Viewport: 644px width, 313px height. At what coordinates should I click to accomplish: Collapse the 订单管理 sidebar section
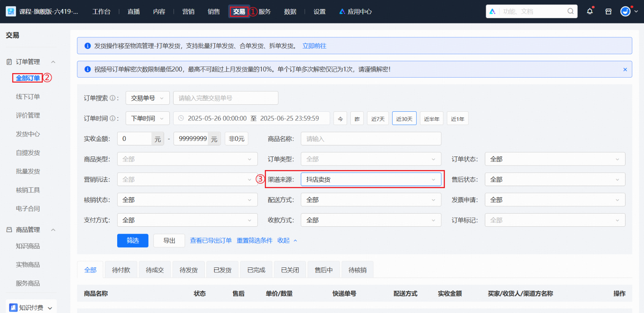coord(53,62)
